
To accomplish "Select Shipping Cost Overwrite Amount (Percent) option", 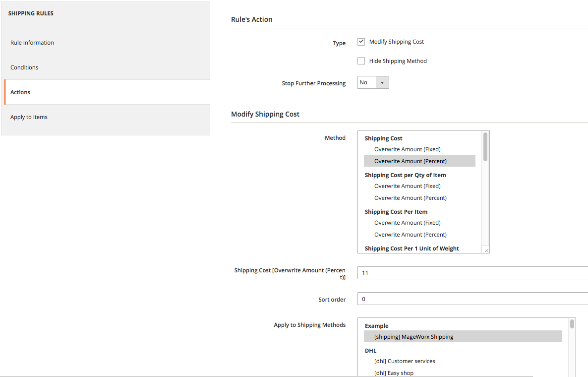I will (x=410, y=161).
